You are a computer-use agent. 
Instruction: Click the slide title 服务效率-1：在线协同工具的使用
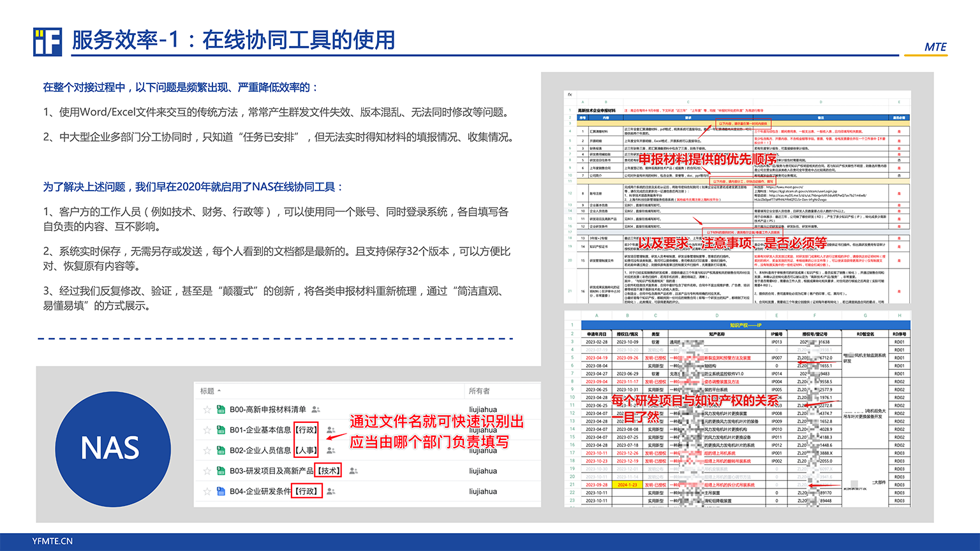coord(234,40)
